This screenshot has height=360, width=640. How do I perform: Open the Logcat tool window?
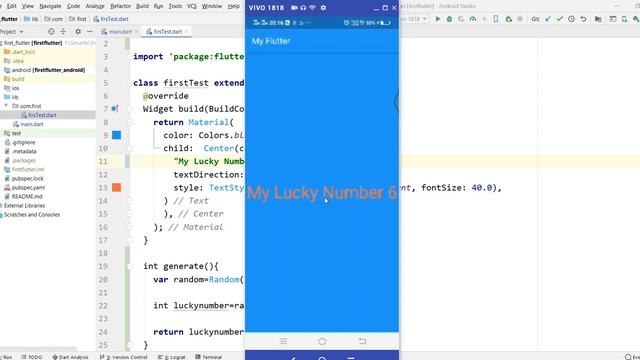point(171,357)
